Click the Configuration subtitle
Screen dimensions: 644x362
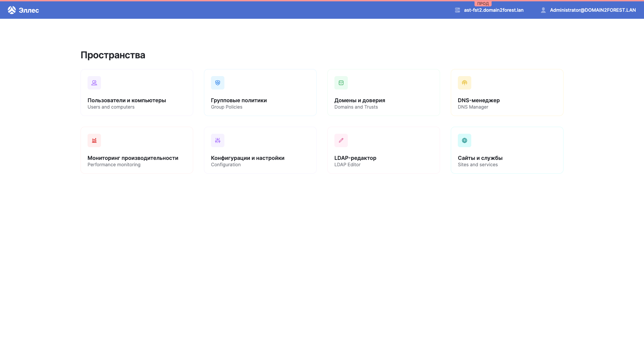pyautogui.click(x=226, y=165)
